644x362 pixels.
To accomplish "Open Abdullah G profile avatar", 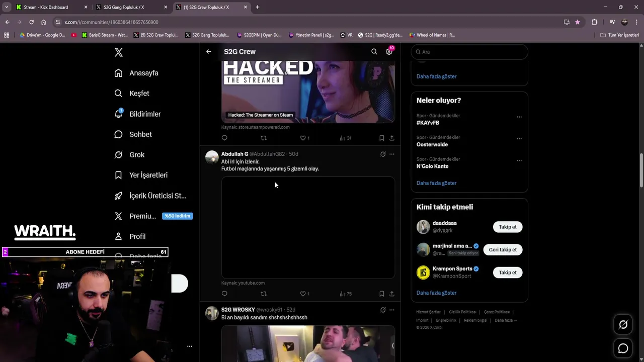I will 212,157.
